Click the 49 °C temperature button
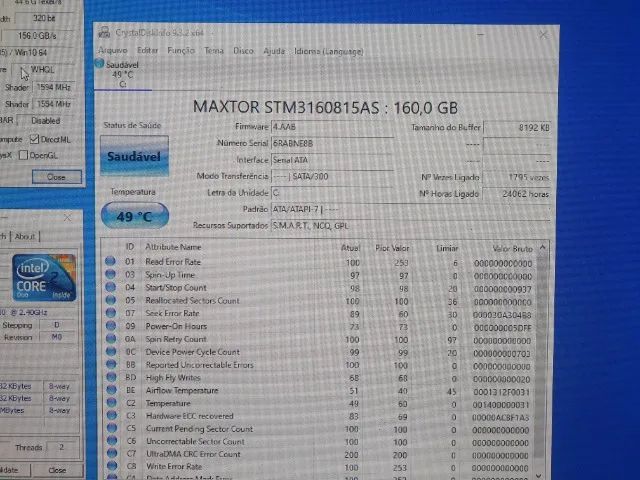This screenshot has width=640, height=480. tap(135, 216)
